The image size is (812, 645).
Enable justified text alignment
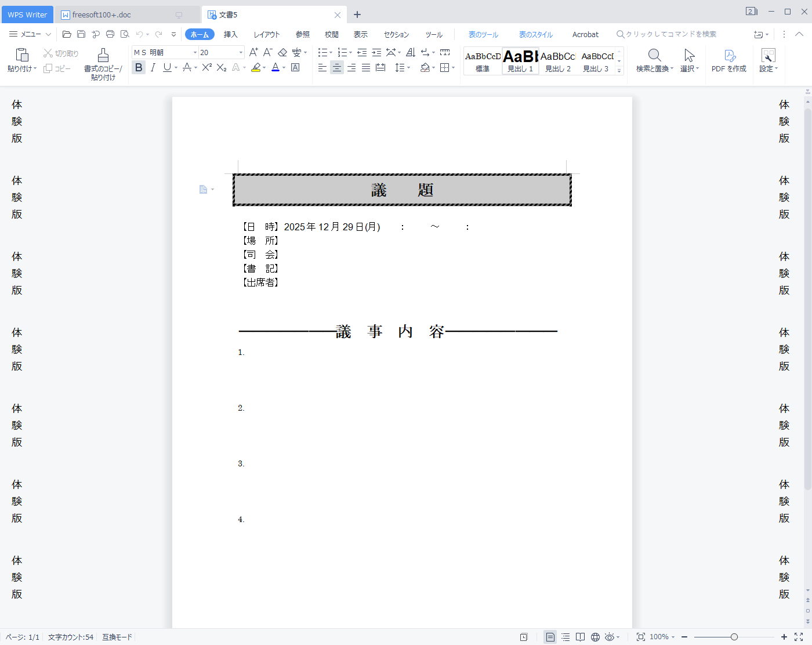point(366,68)
